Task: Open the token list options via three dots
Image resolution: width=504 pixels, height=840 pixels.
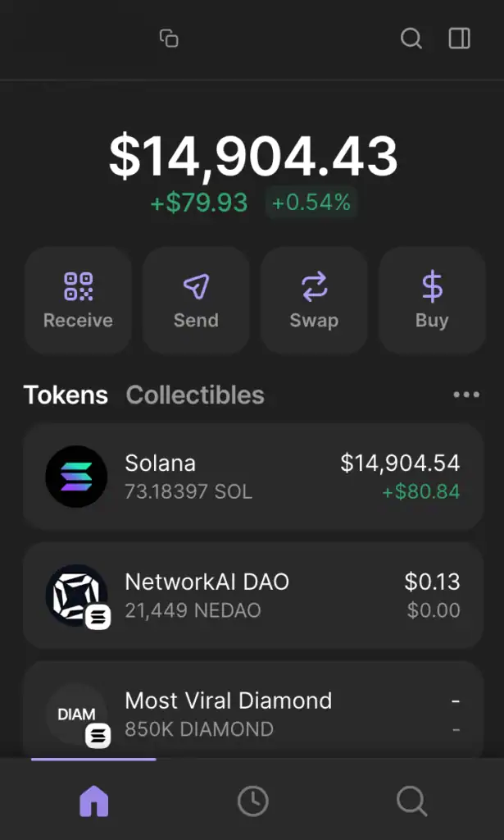Action: [x=465, y=395]
